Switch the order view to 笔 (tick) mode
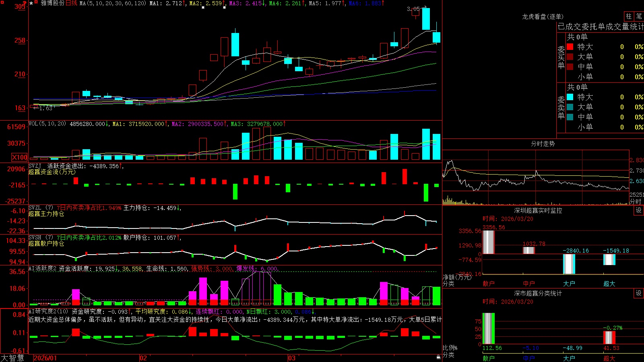The height and width of the screenshot is (362, 644). [639, 16]
